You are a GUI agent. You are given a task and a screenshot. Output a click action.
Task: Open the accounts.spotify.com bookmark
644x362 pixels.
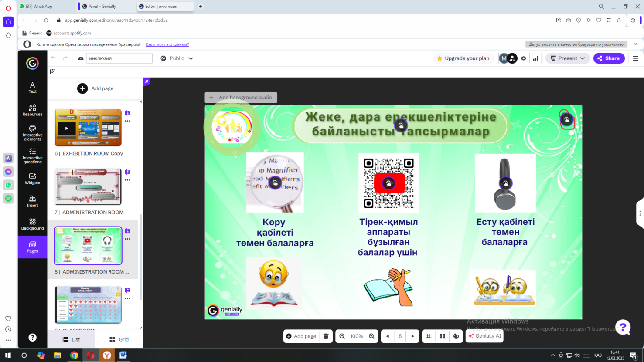tap(68, 33)
